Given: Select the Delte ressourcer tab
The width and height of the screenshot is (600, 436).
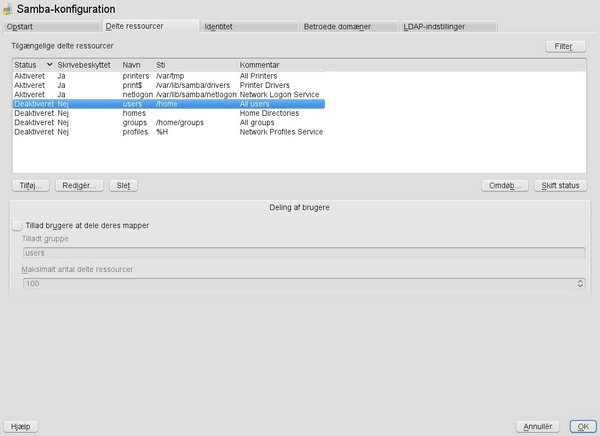Looking at the screenshot, I should [x=151, y=26].
